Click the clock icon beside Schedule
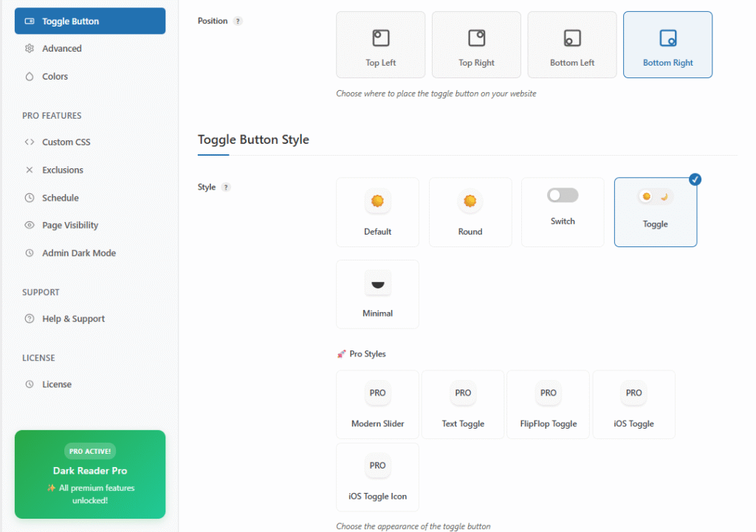The image size is (756, 532). pyautogui.click(x=30, y=198)
